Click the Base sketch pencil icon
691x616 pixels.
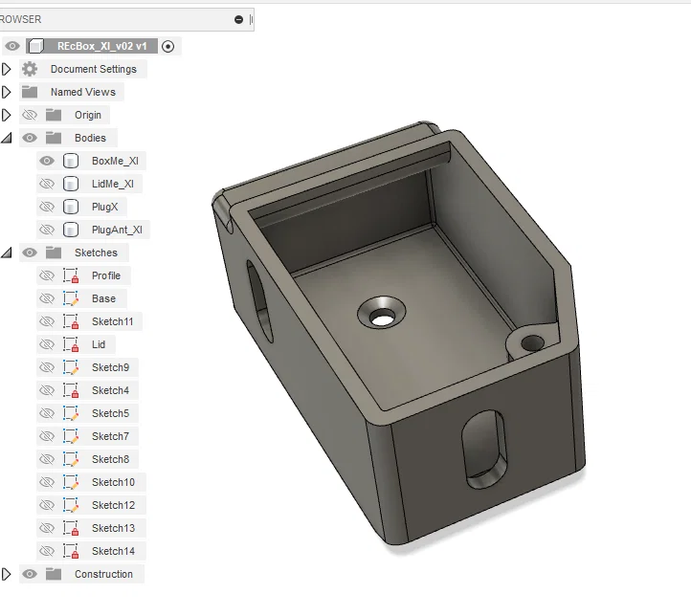pyautogui.click(x=71, y=298)
